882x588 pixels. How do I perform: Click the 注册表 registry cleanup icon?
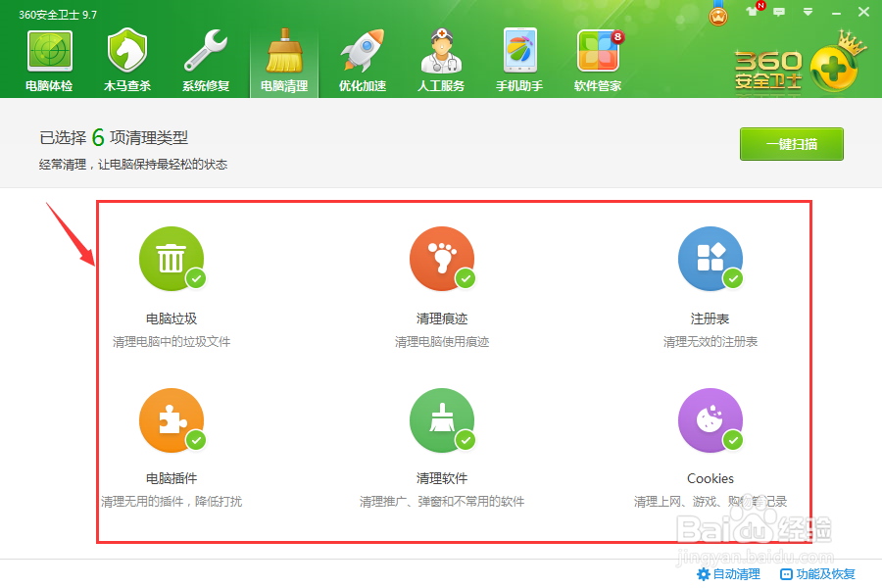point(710,259)
